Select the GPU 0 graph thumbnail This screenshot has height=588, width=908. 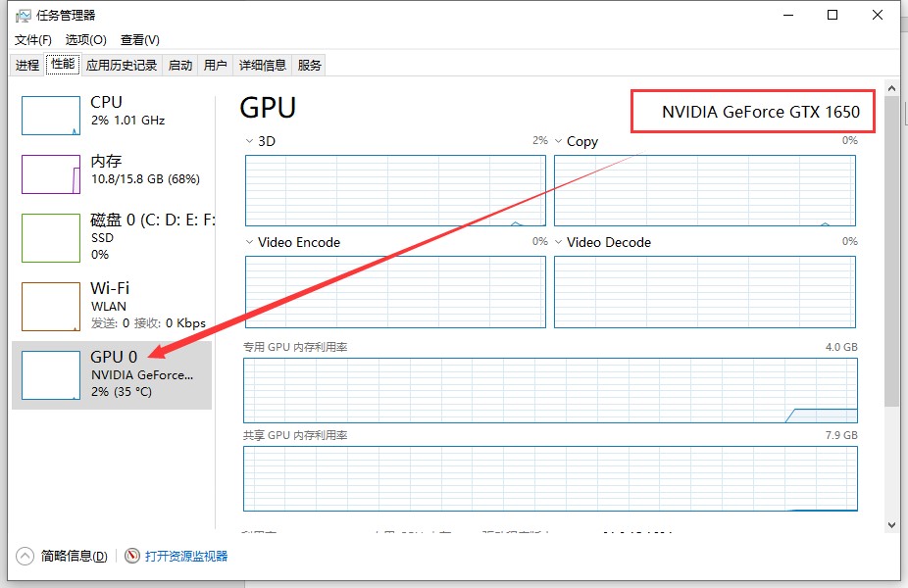click(51, 375)
